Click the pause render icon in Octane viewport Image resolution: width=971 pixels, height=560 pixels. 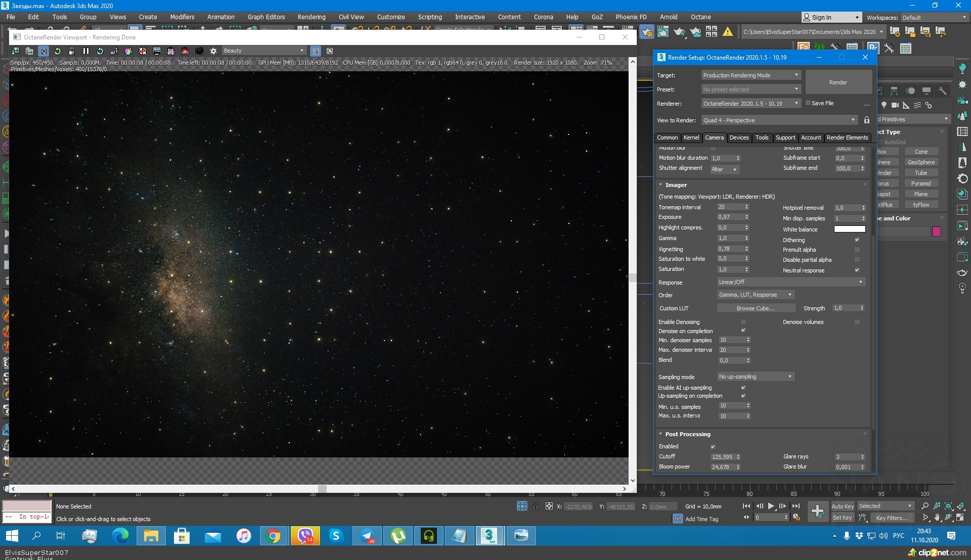[86, 51]
